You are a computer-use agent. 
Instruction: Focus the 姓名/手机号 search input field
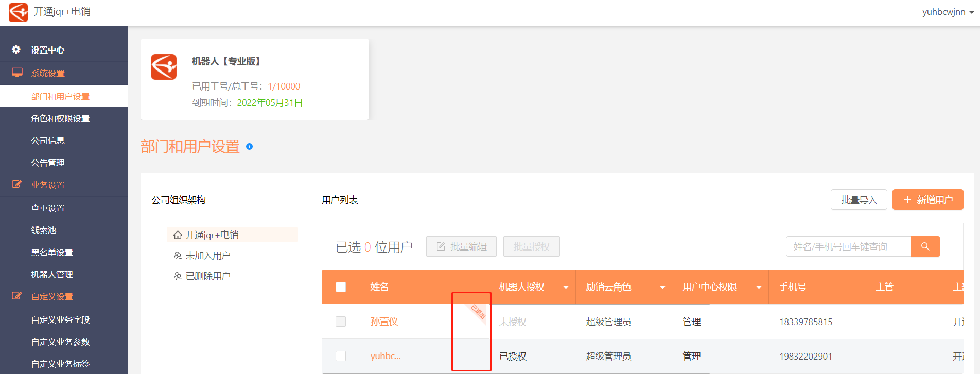click(848, 246)
